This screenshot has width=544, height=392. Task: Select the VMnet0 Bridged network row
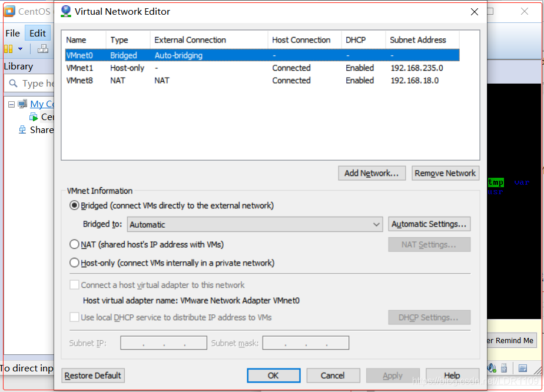click(263, 55)
